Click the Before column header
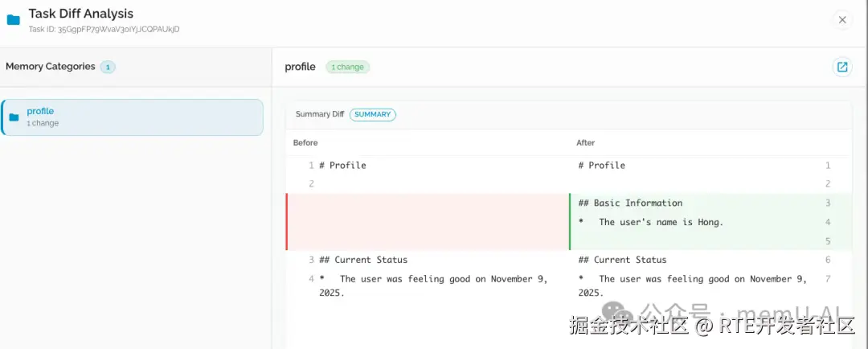Viewport: 868px width, 349px height. coord(305,142)
